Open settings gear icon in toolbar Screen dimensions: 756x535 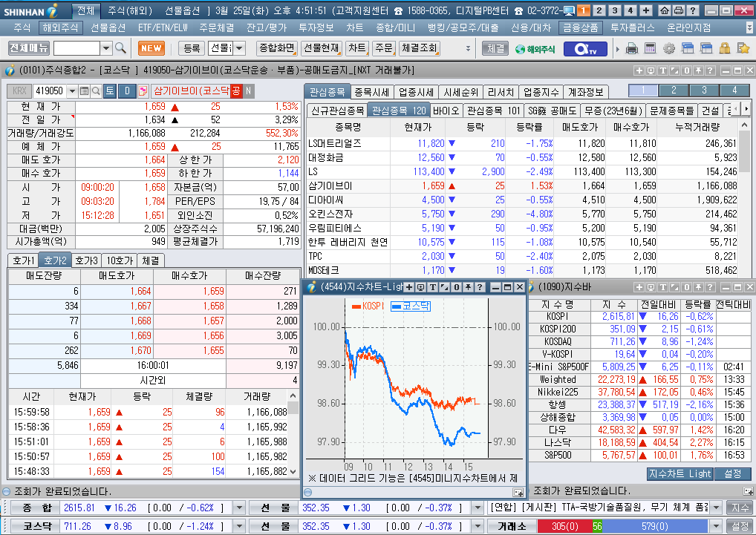(668, 48)
